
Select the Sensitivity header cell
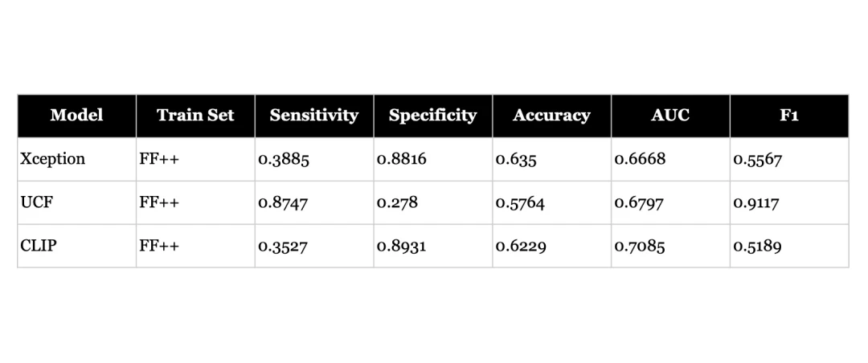tap(313, 116)
